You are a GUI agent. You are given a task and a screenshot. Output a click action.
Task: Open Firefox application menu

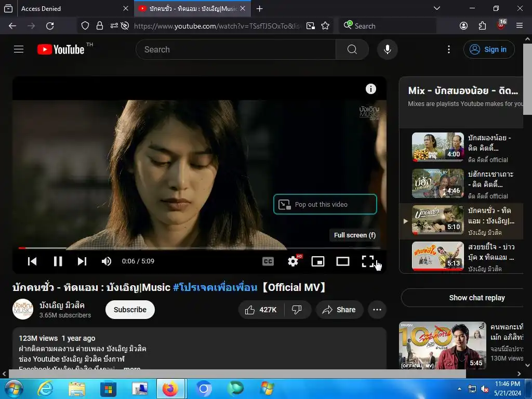point(520,26)
